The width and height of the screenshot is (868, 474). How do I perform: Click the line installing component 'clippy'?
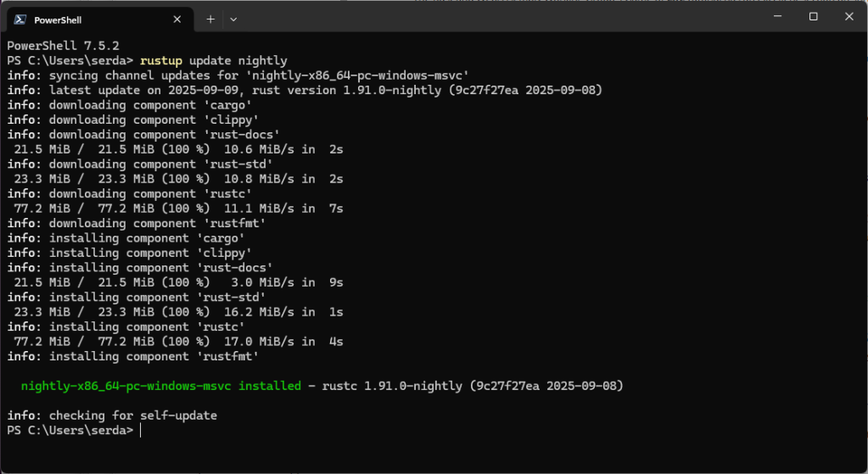[x=130, y=253]
